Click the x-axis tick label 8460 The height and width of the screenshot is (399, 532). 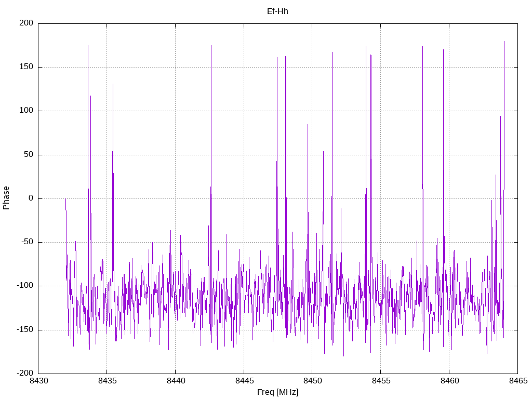point(449,381)
